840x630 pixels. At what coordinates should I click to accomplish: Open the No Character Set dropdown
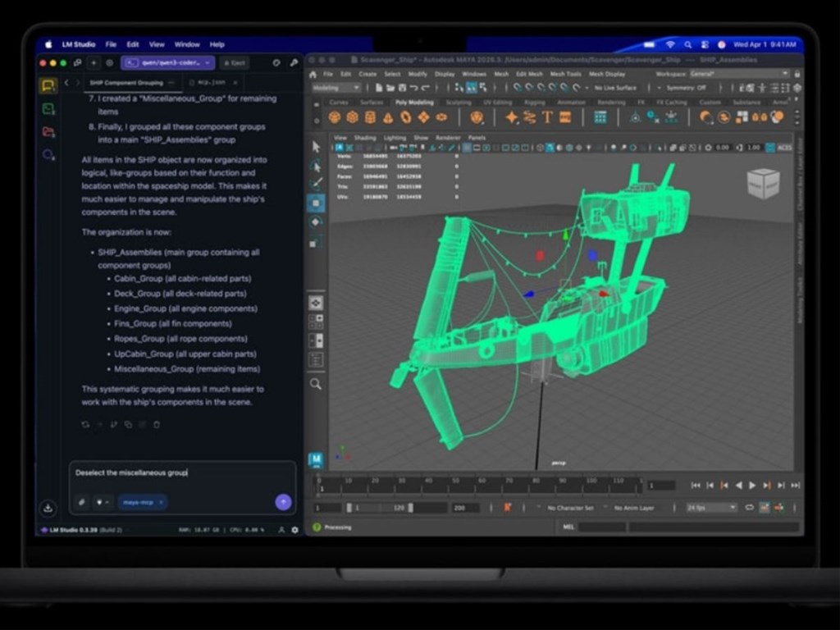pyautogui.click(x=570, y=508)
